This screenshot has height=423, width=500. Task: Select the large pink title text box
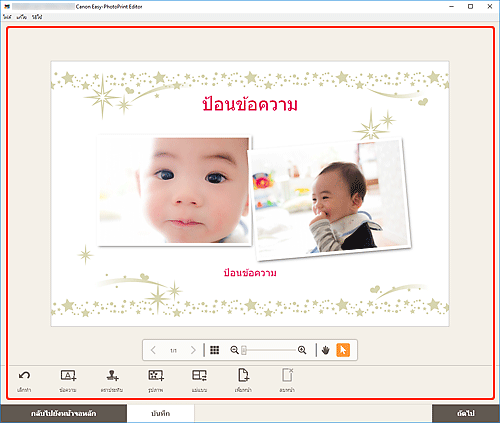pyautogui.click(x=250, y=104)
